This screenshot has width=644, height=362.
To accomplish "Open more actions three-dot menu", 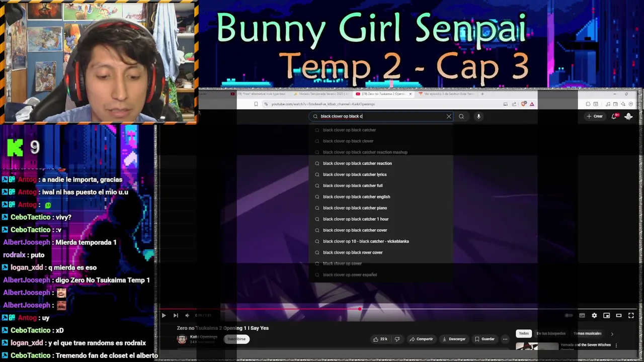I will pos(505,339).
